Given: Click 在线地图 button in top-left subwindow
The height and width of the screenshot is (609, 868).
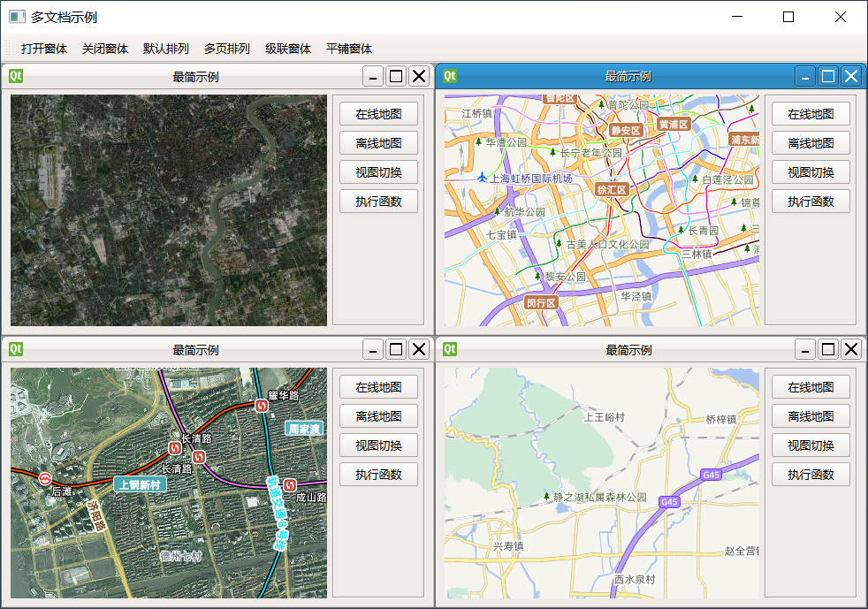Looking at the screenshot, I should [378, 114].
